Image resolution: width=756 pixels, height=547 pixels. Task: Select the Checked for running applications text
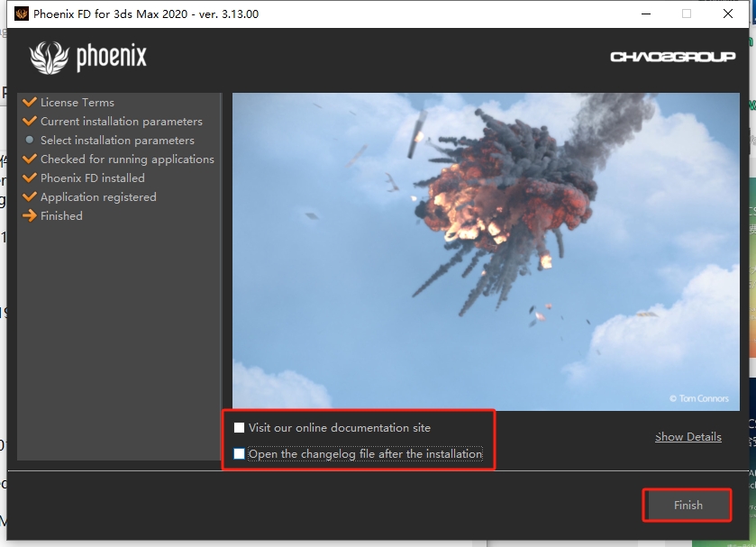tap(127, 160)
